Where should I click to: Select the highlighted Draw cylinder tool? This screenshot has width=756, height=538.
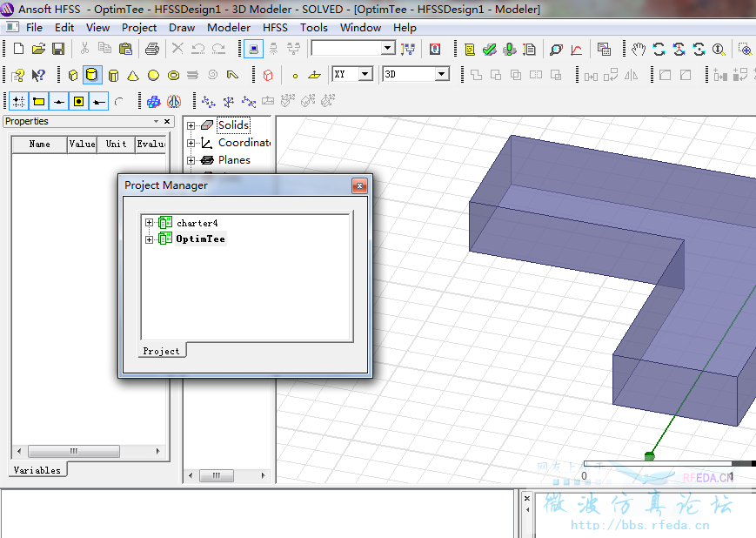coord(92,75)
